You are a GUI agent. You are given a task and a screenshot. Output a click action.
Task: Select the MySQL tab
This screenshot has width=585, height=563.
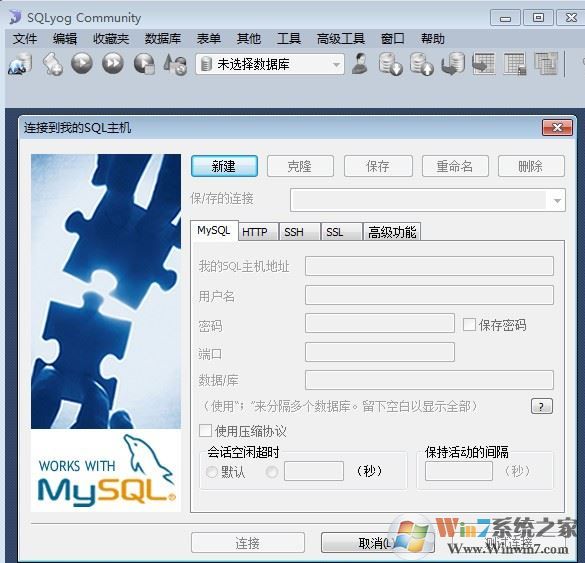click(x=214, y=231)
